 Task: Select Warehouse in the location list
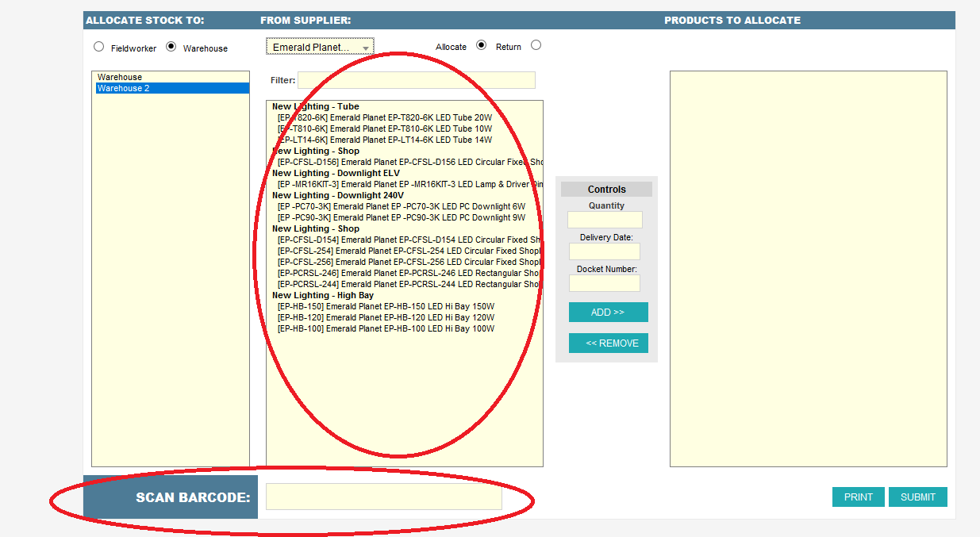tap(120, 77)
